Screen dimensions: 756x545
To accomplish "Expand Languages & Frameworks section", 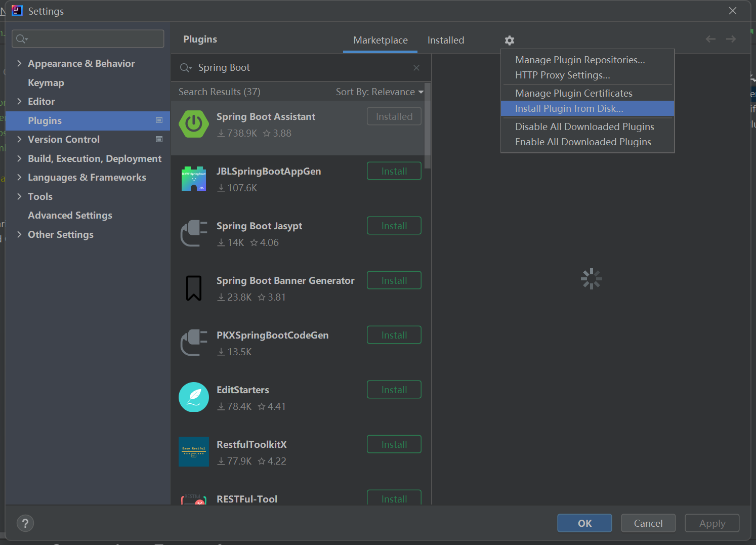I will [x=19, y=177].
